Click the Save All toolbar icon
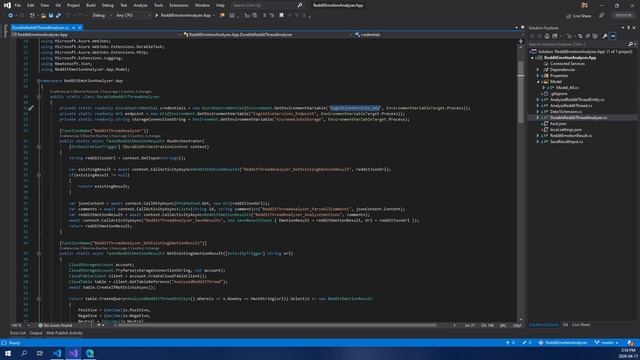 (58, 16)
